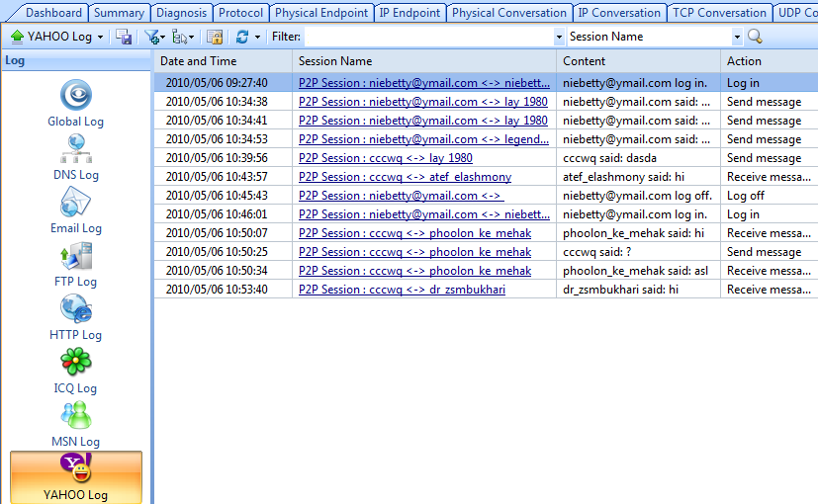Switch to the IP Conversation tab
Screen dimensions: 818x504
click(619, 13)
